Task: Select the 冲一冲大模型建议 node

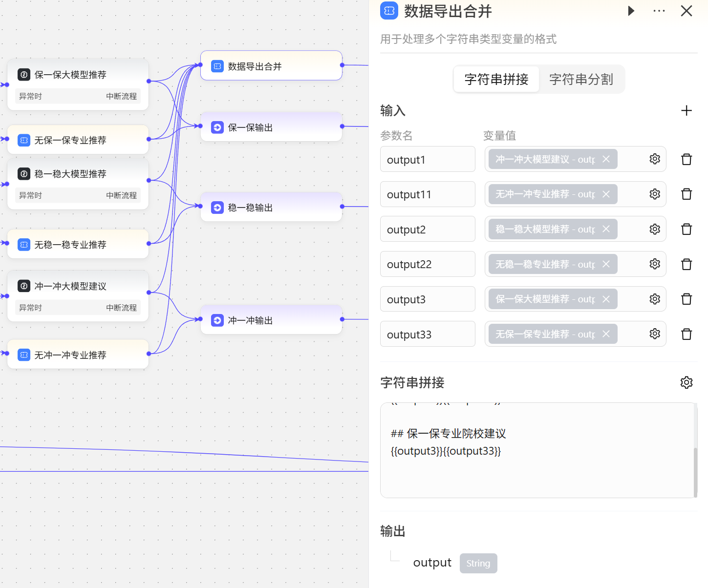Action: pyautogui.click(x=78, y=286)
